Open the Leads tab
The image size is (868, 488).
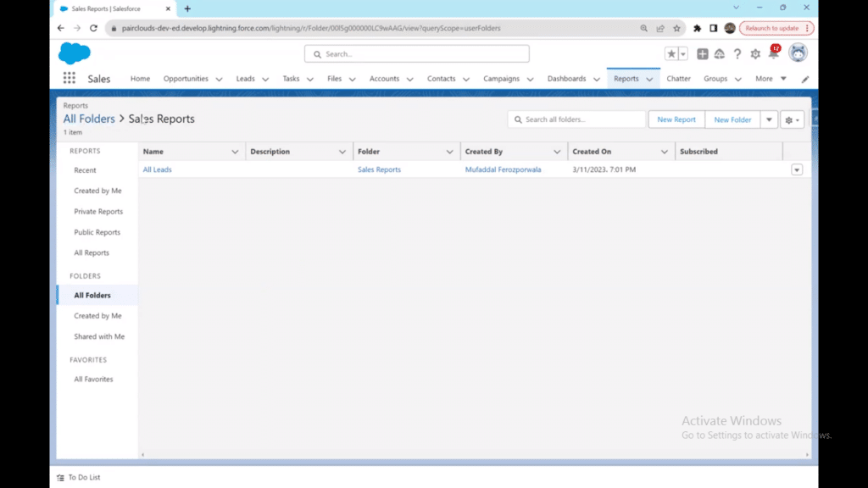[x=245, y=79]
